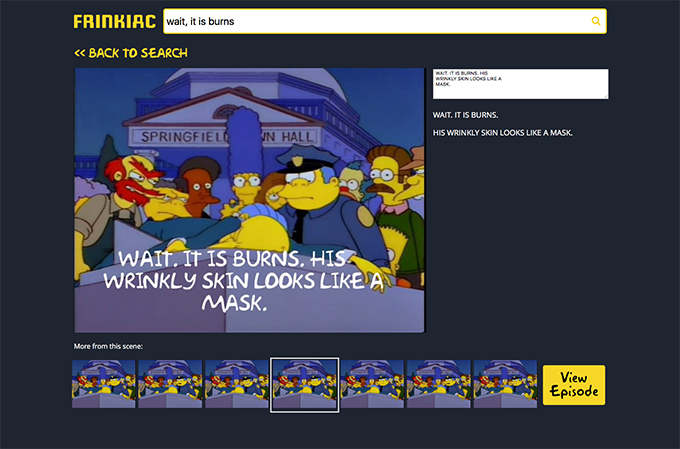The width and height of the screenshot is (680, 449).
Task: Click the main Springfield Town Hall meme image
Action: [249, 200]
